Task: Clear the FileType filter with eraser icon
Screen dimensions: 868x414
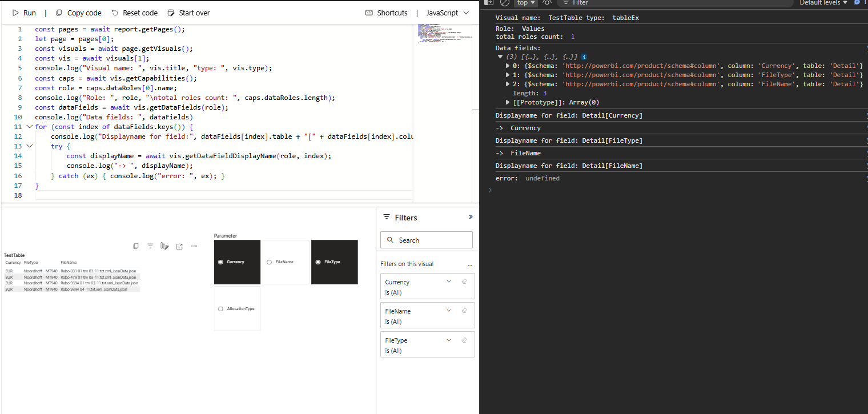Action: pos(464,340)
